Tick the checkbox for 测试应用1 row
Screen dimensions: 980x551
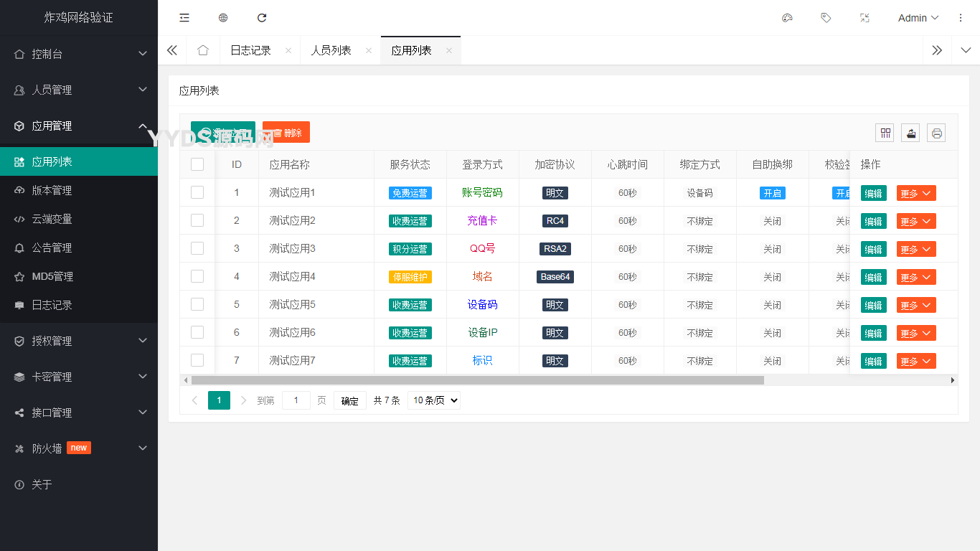tap(197, 192)
